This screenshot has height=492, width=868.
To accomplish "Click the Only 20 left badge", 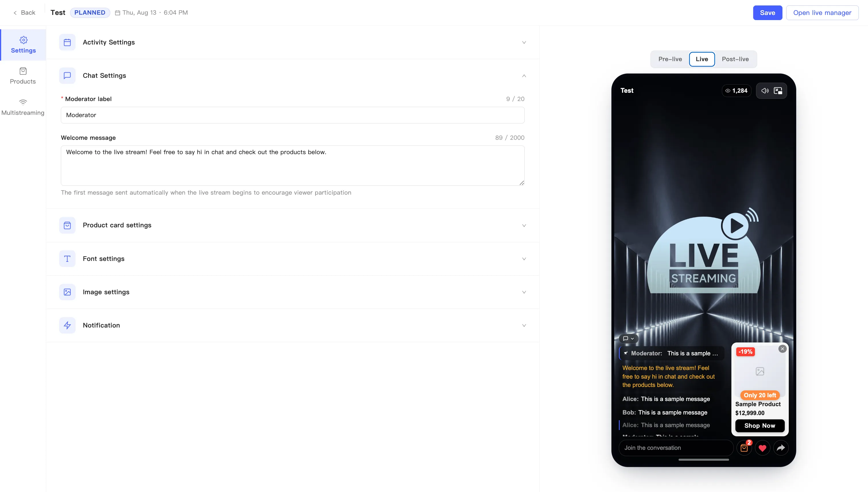I will pyautogui.click(x=760, y=395).
